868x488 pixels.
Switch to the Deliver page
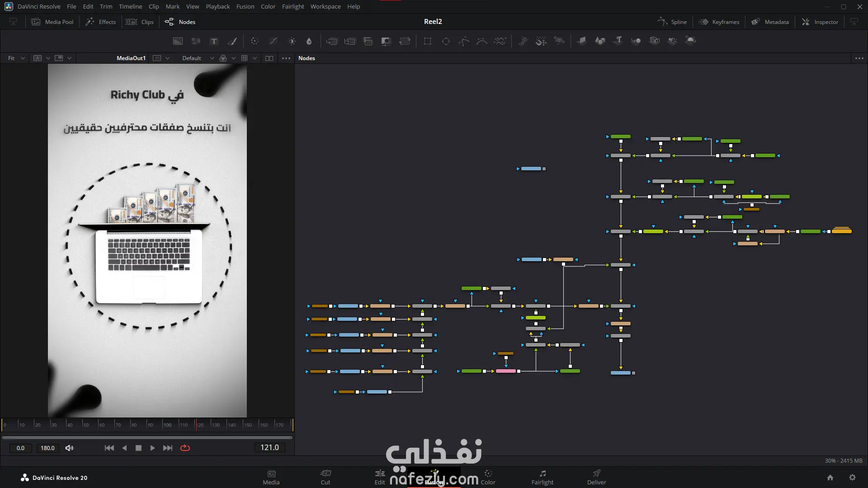click(596, 477)
